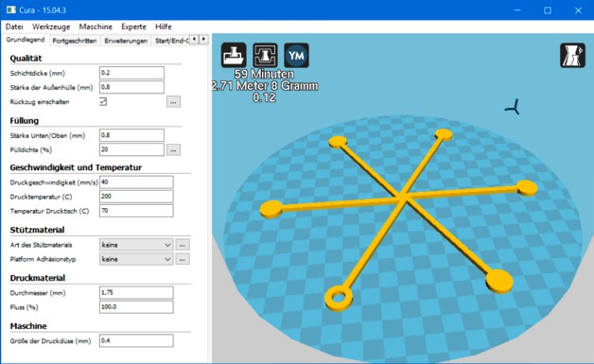Open the Experte menu
Screen dimensions: 594x364
tap(133, 26)
